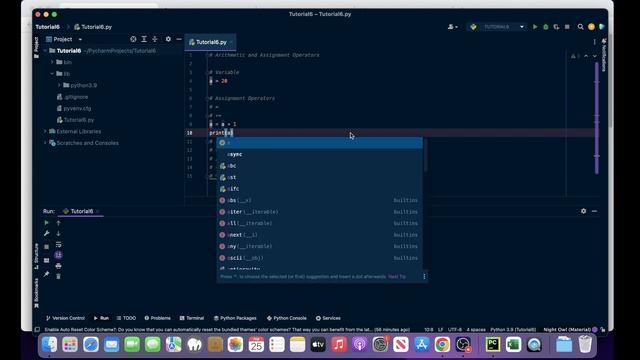Hide the Run tool window
Image resolution: width=640 pixels, height=360 pixels.
(594, 211)
